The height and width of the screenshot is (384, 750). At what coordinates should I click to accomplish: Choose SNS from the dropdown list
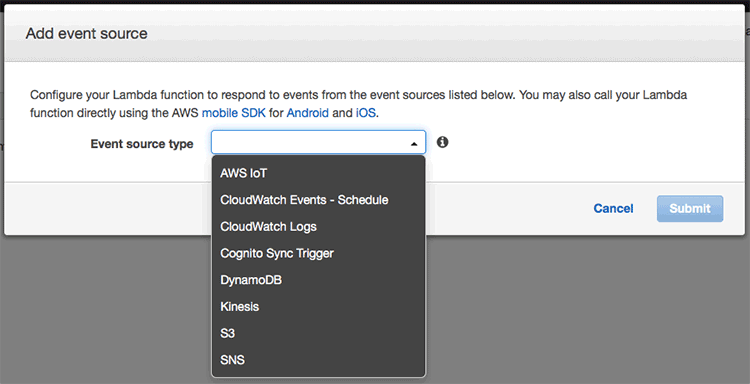pyautogui.click(x=318, y=360)
